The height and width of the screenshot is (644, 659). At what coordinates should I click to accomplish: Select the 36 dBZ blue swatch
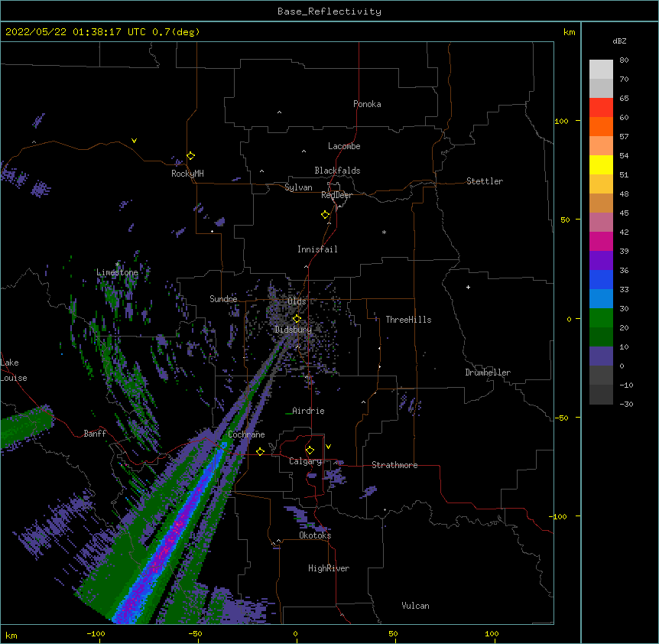601,279
